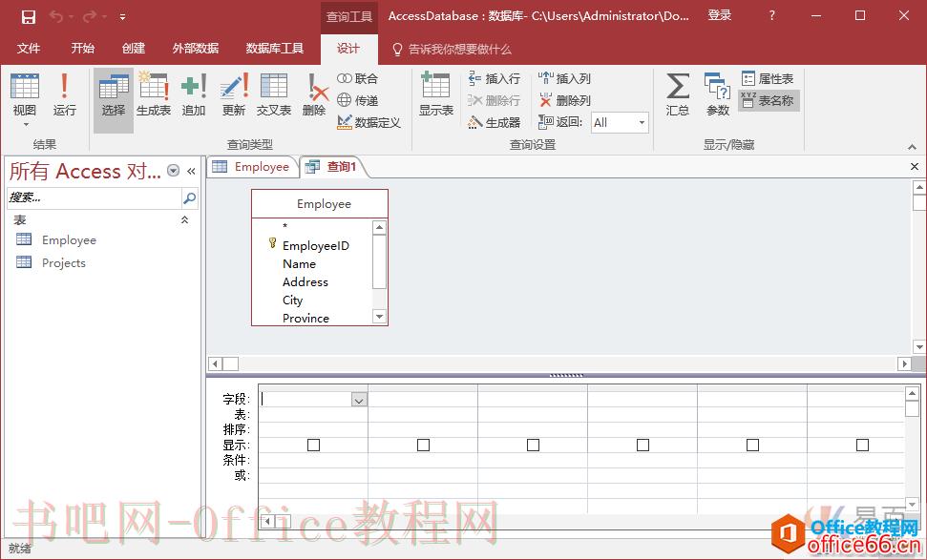This screenshot has height=560, width=927.
Task: Check 显示 box in sixth grid column
Action: (863, 445)
